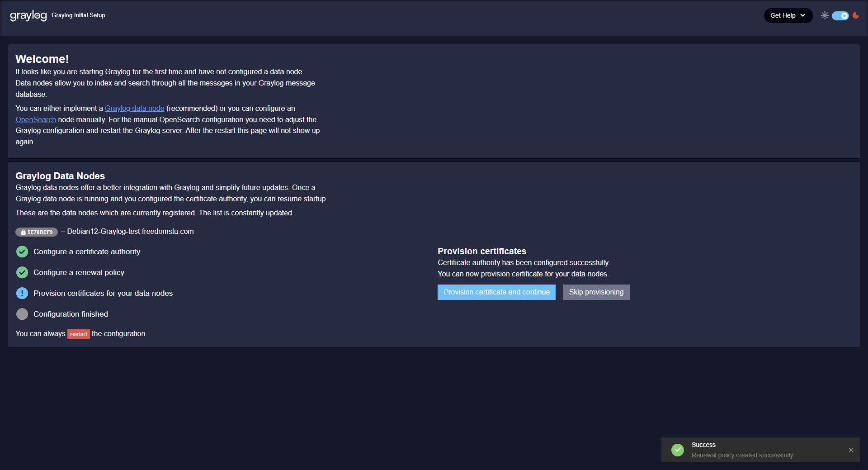The width and height of the screenshot is (868, 470).
Task: Click the red restart button
Action: pyautogui.click(x=78, y=334)
